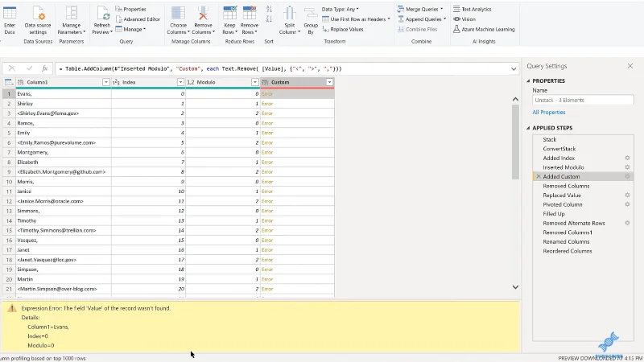Open query Properties

coord(131,9)
